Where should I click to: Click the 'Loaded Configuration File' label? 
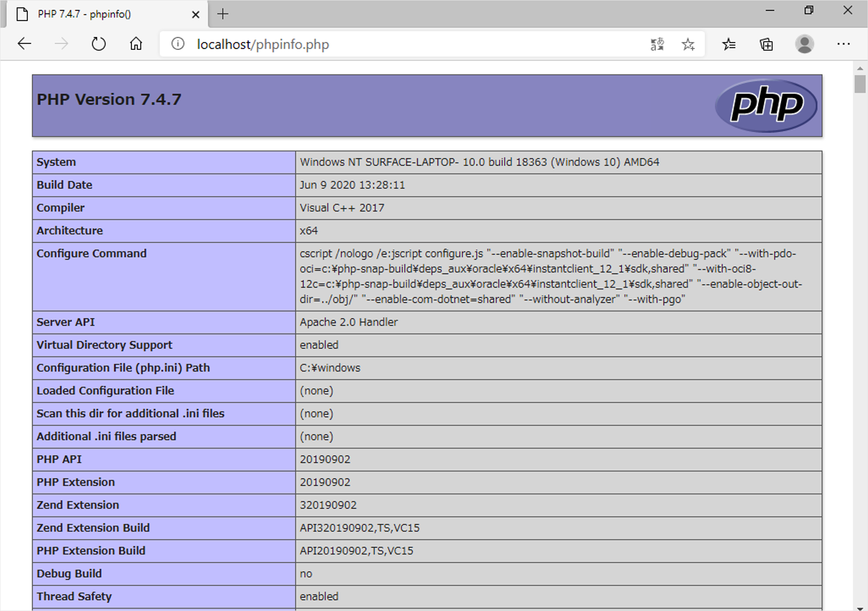click(105, 391)
